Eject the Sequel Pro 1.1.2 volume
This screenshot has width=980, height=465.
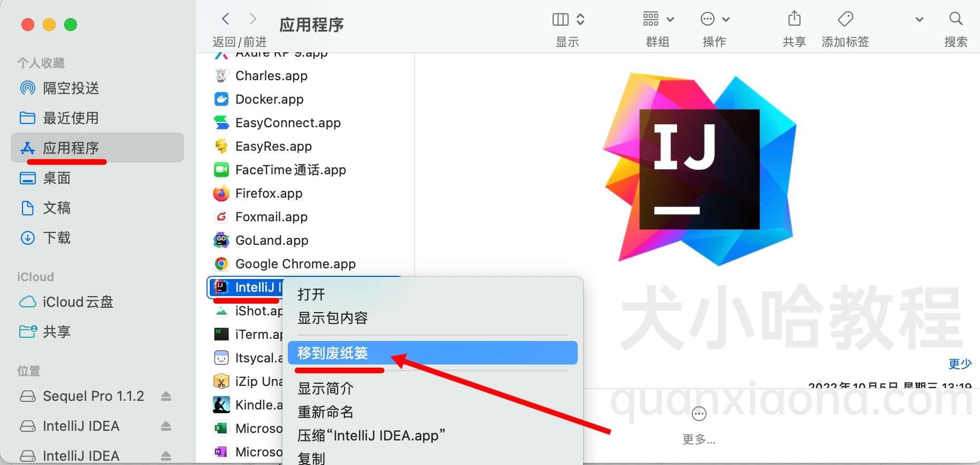pyautogui.click(x=166, y=396)
